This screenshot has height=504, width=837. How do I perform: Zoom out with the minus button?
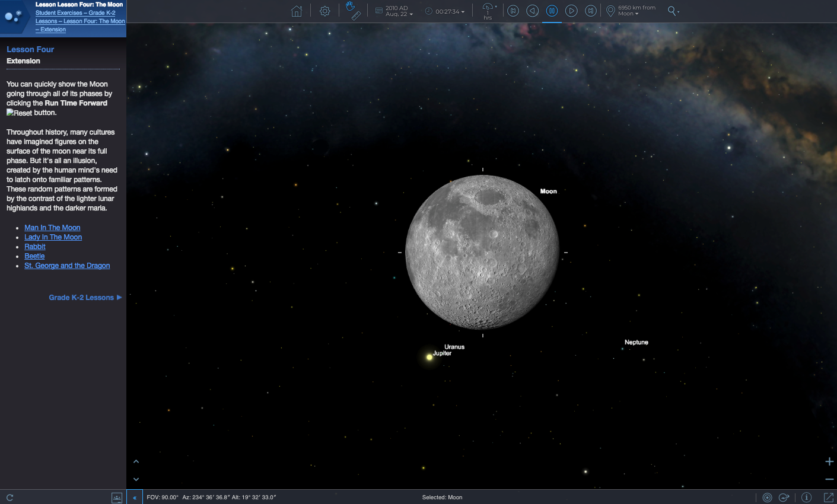829,479
